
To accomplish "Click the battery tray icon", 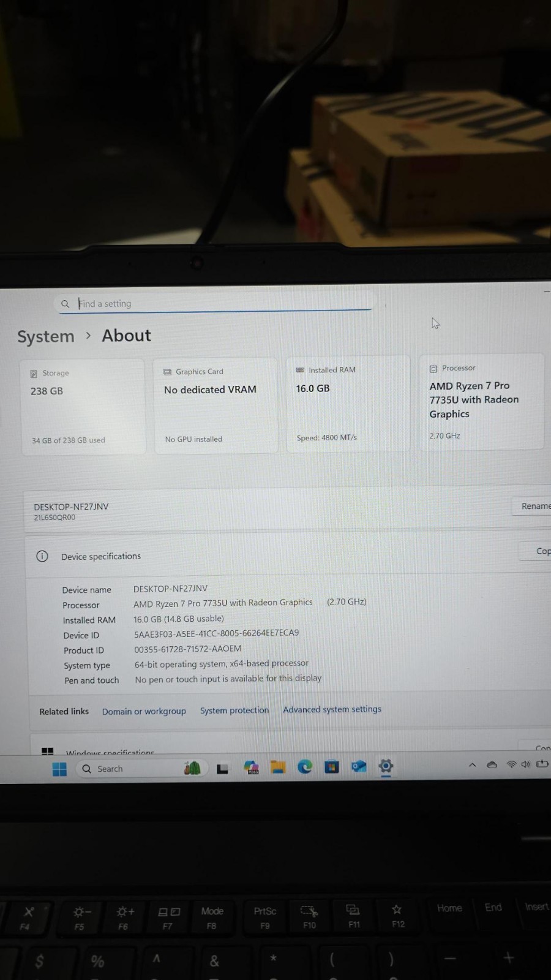I will pos(542,764).
